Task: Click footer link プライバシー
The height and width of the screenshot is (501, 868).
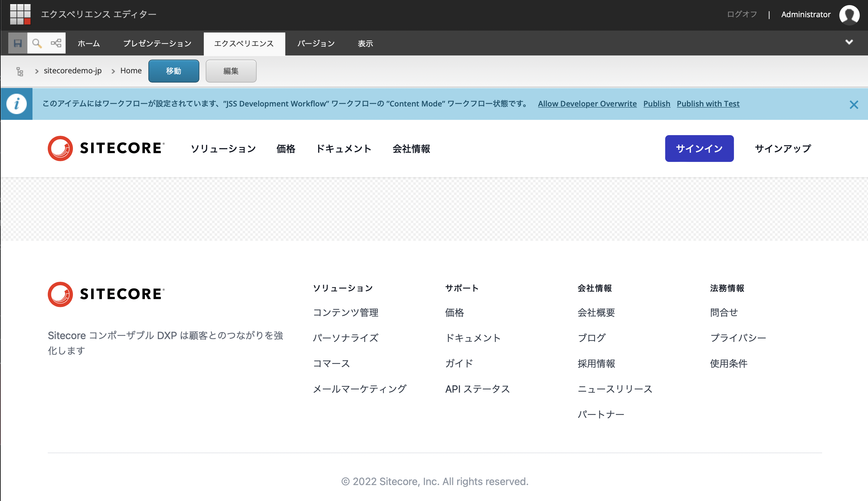Action: pos(738,338)
